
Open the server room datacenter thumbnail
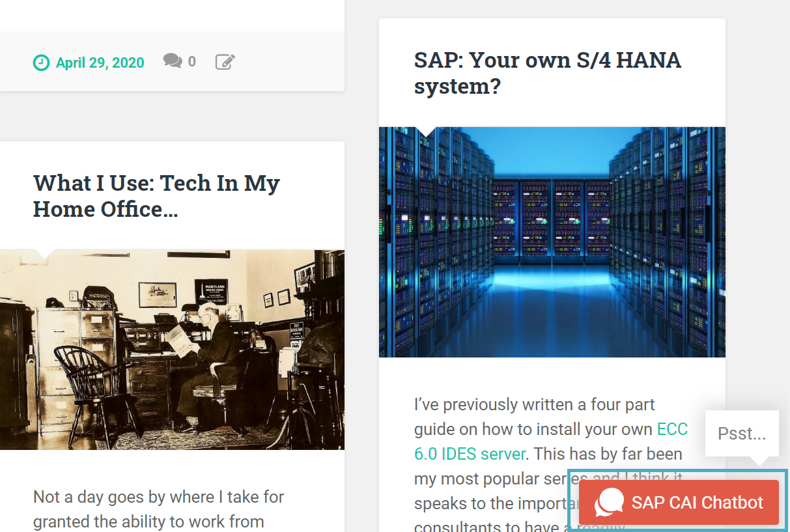click(x=552, y=242)
